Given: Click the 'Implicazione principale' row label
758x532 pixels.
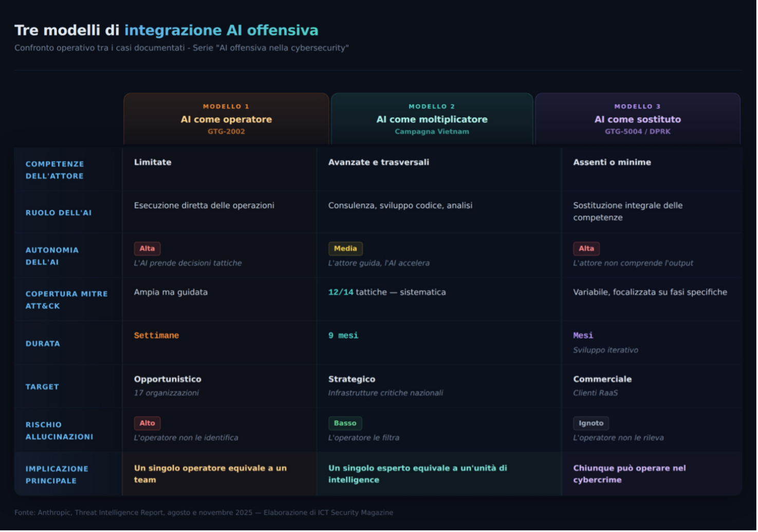Looking at the screenshot, I should tap(57, 475).
